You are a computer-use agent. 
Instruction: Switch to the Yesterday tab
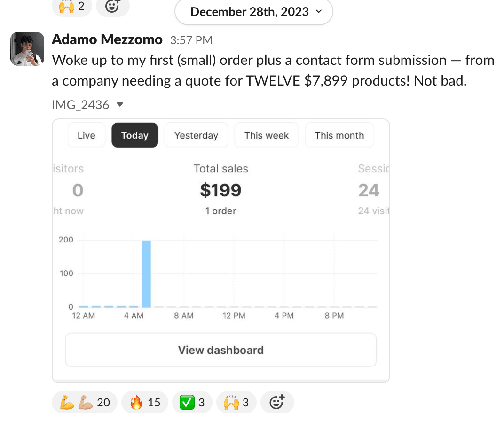pos(196,135)
